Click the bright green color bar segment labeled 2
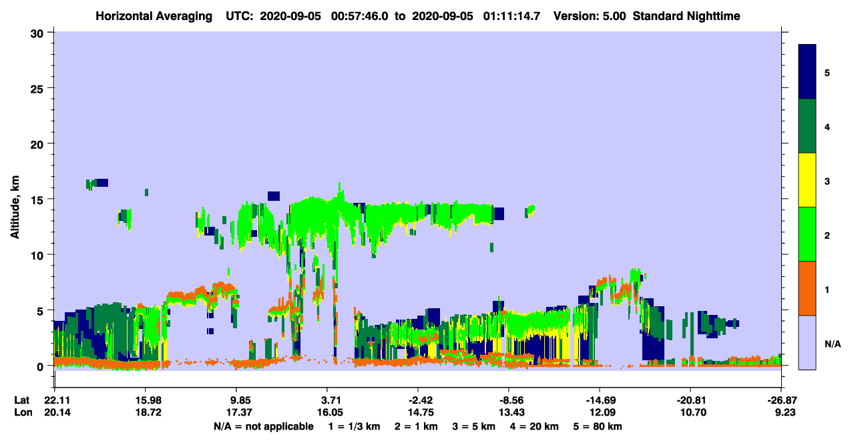Screen dimensions: 868x445 (x=808, y=234)
